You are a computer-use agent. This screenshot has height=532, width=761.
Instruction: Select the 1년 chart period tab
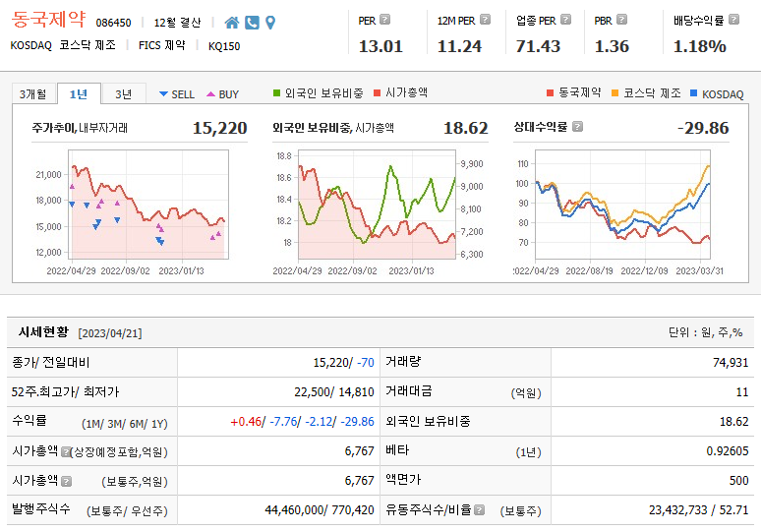tap(79, 93)
